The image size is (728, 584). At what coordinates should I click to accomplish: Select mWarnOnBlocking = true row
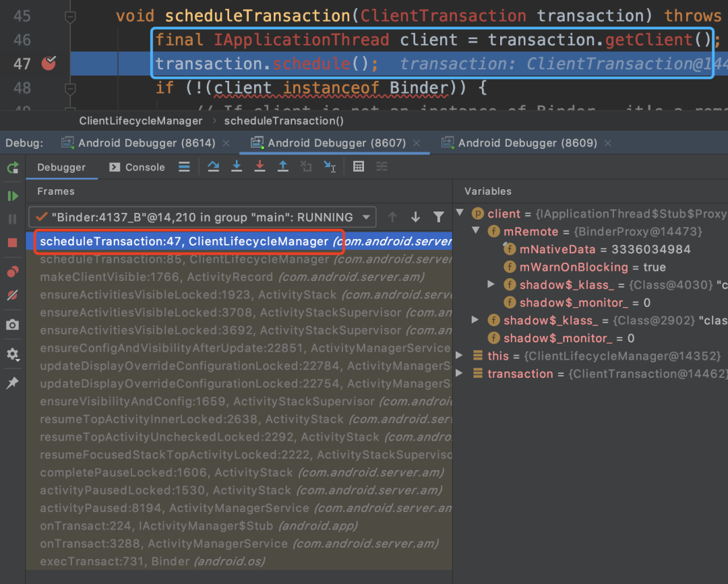[x=585, y=267]
